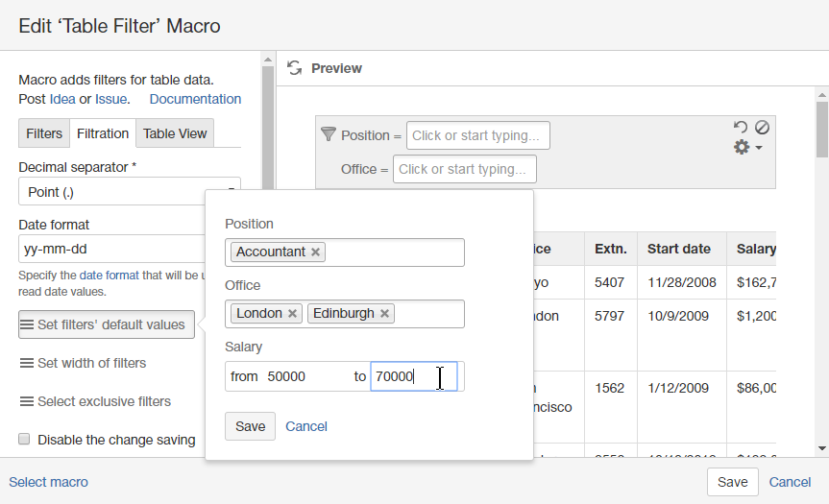Open the Documentation link
The width and height of the screenshot is (829, 504).
195,99
